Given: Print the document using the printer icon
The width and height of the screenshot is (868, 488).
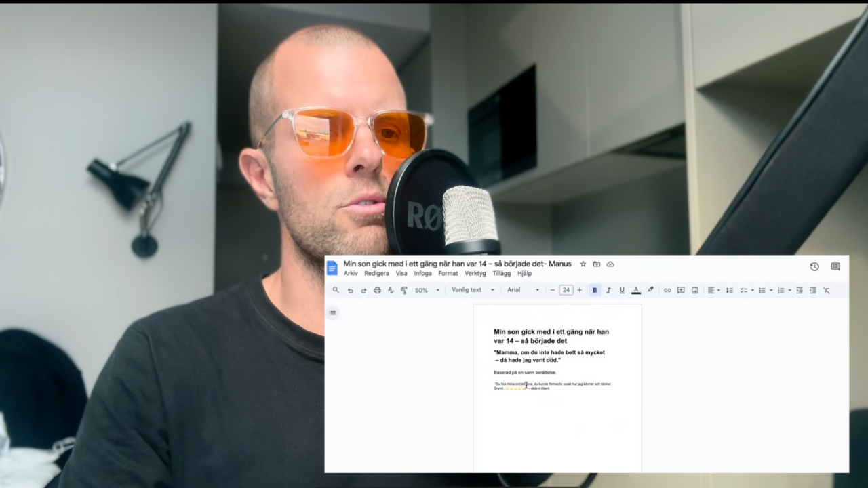Looking at the screenshot, I should 377,290.
